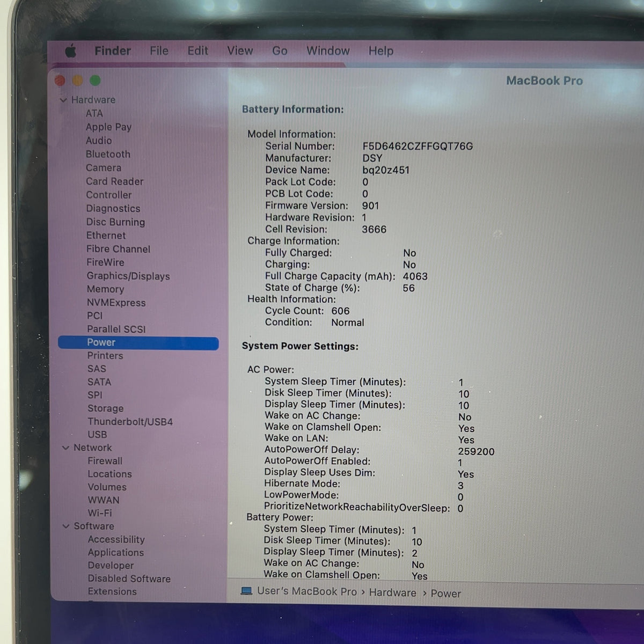Select USB in the sidebar
Viewport: 644px width, 644px height.
click(97, 435)
